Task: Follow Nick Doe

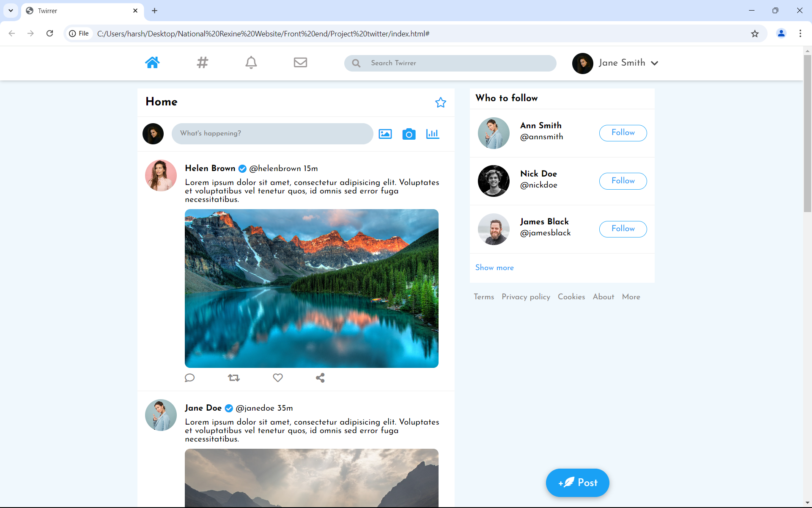Action: pos(623,181)
